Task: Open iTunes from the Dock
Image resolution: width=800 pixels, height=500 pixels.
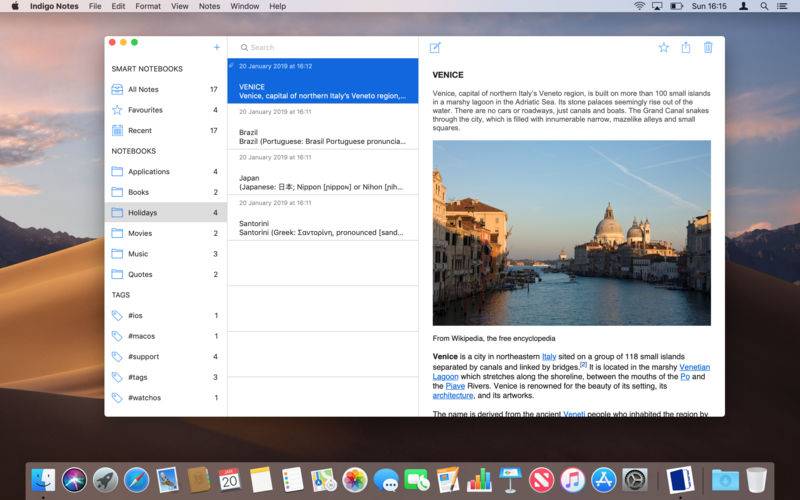Action: click(x=572, y=480)
